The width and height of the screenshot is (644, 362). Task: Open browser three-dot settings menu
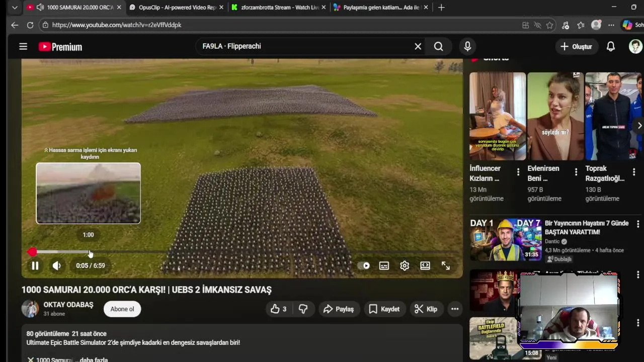click(611, 25)
